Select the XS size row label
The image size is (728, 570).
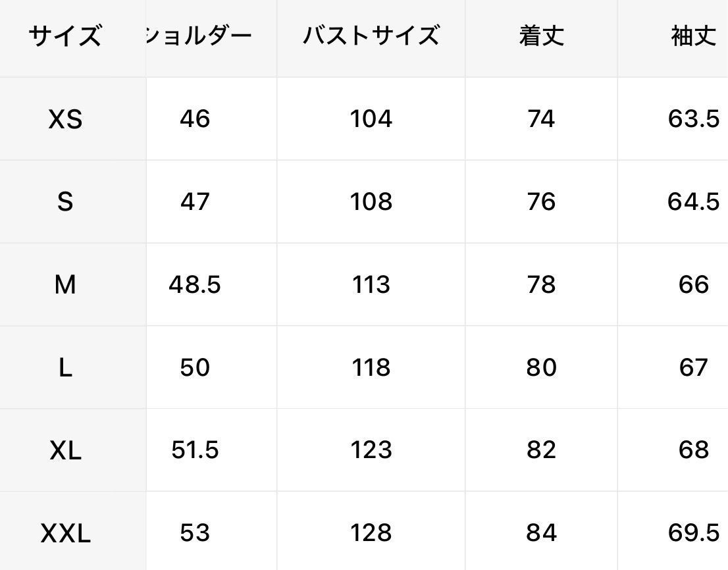click(x=65, y=119)
